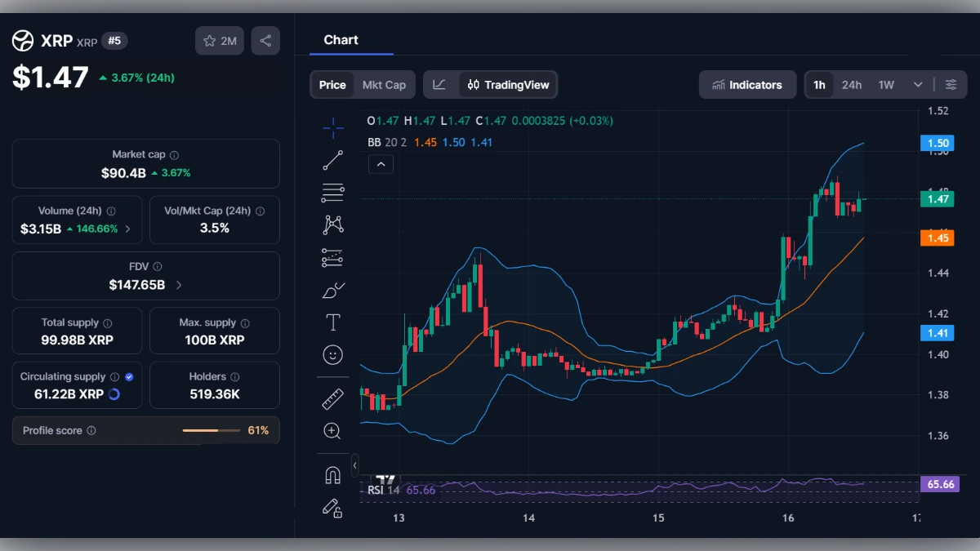This screenshot has height=551, width=980.
Task: Click the Profile score progress bar
Action: point(212,430)
